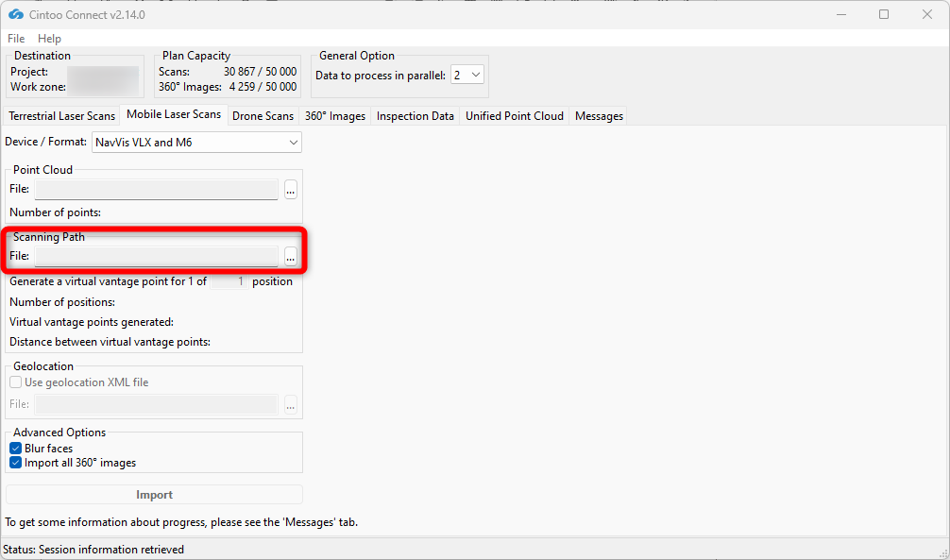950x560 pixels.
Task: Click the Import button
Action: (x=155, y=495)
